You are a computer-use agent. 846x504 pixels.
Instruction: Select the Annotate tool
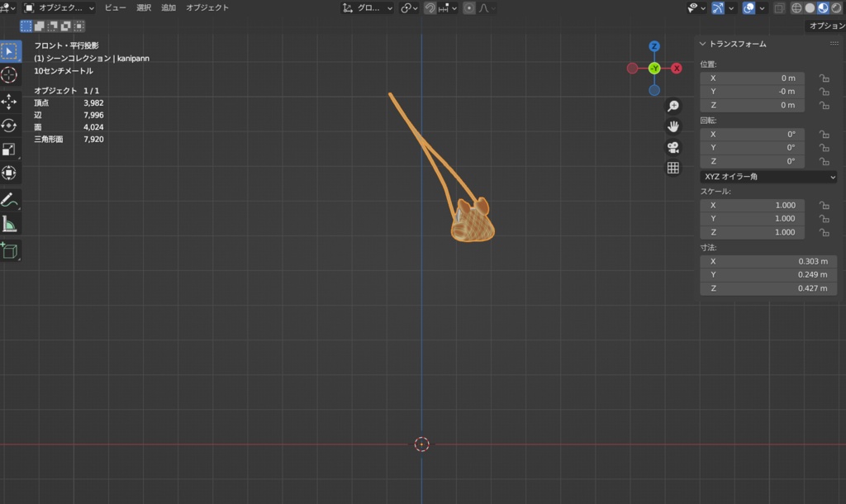pos(9,200)
